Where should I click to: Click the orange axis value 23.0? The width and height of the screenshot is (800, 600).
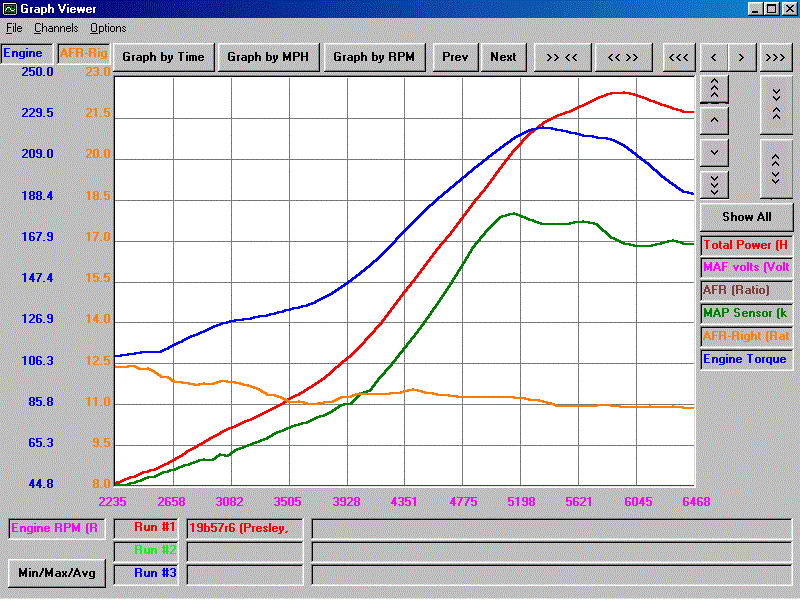[x=98, y=72]
